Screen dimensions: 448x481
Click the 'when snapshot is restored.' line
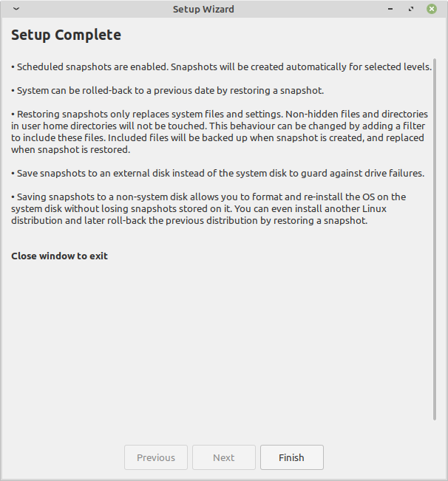(x=71, y=150)
